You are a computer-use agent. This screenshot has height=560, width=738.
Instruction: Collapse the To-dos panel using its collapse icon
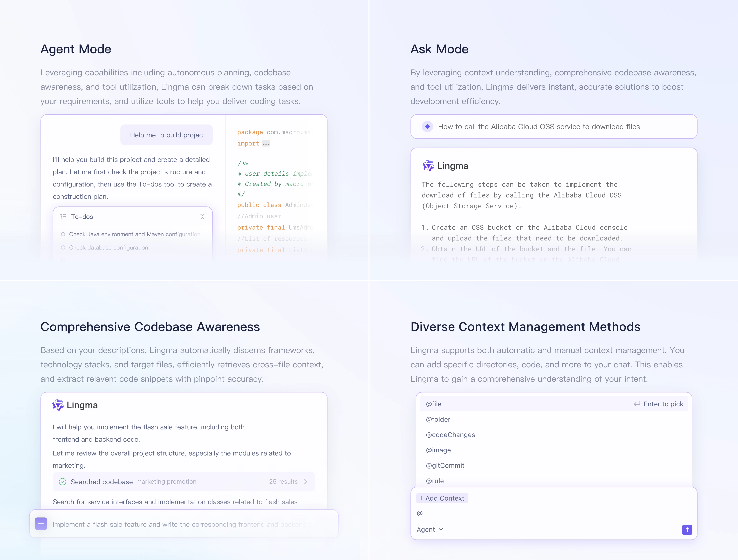[202, 216]
